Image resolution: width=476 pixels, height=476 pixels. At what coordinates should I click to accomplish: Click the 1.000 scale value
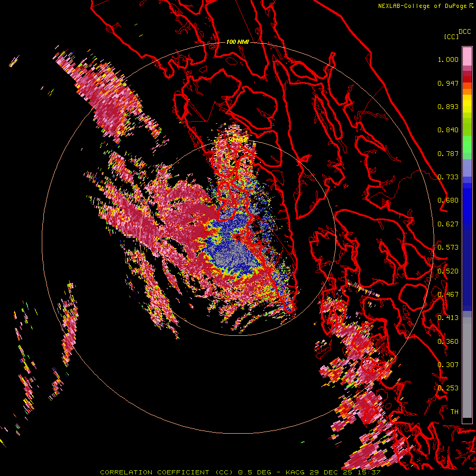[448, 59]
